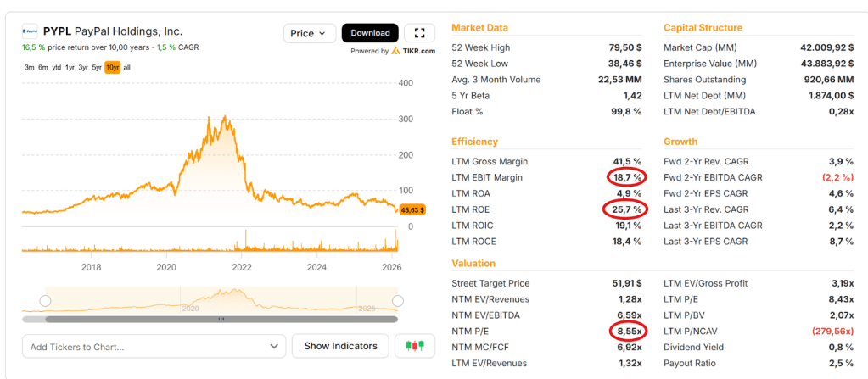This screenshot has width=868, height=379.
Task: Switch chart to candlestick view icon
Action: 415,346
